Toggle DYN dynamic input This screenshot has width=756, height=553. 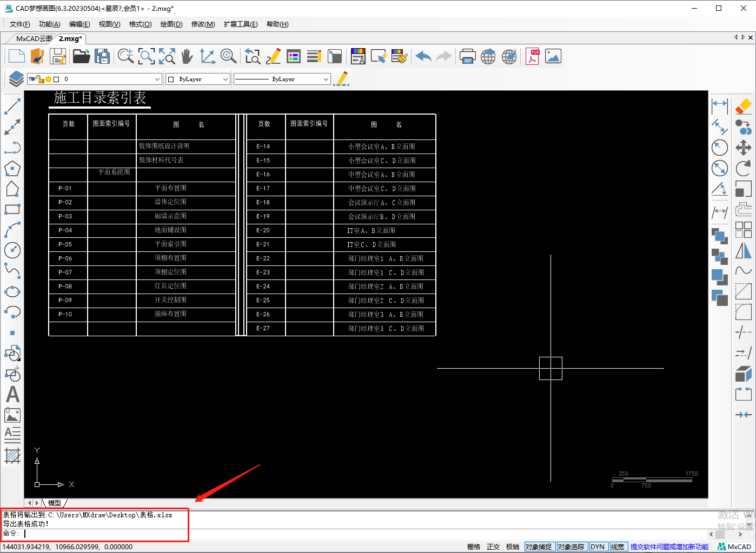point(598,547)
